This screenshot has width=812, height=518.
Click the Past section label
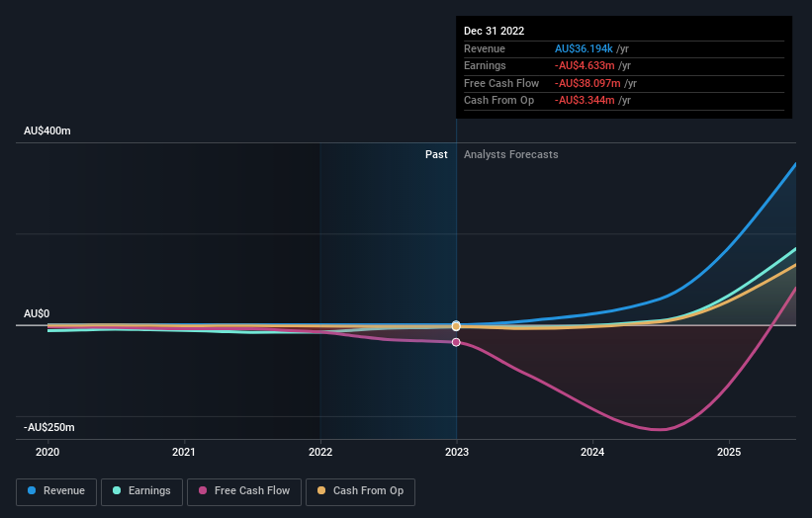point(436,154)
